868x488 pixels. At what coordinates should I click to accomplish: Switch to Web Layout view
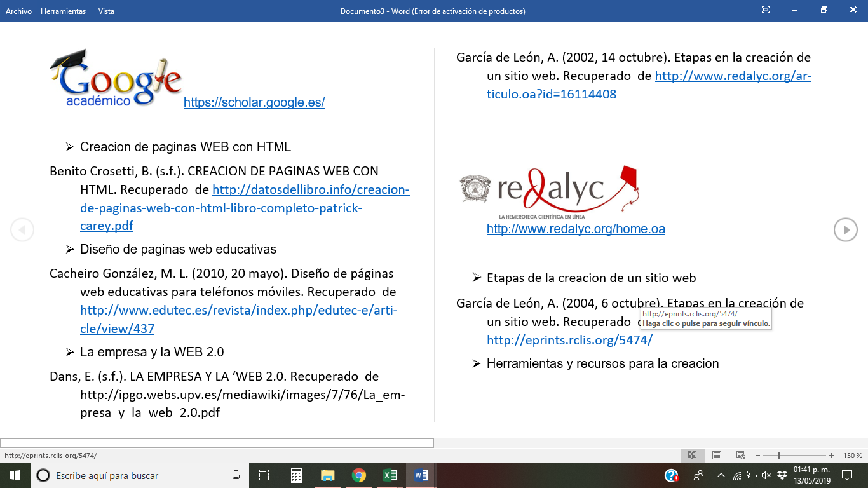coord(740,456)
